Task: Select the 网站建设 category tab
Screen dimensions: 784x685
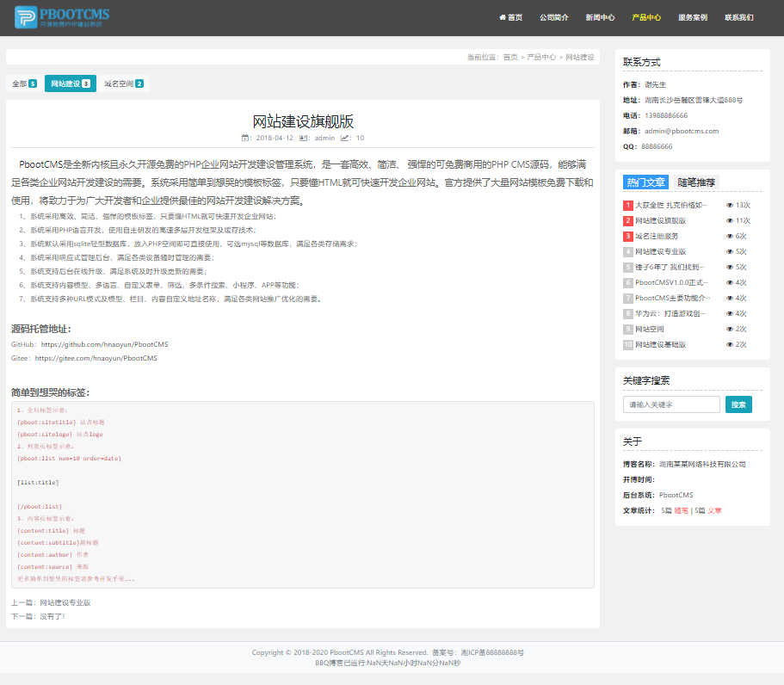Action: (x=71, y=83)
